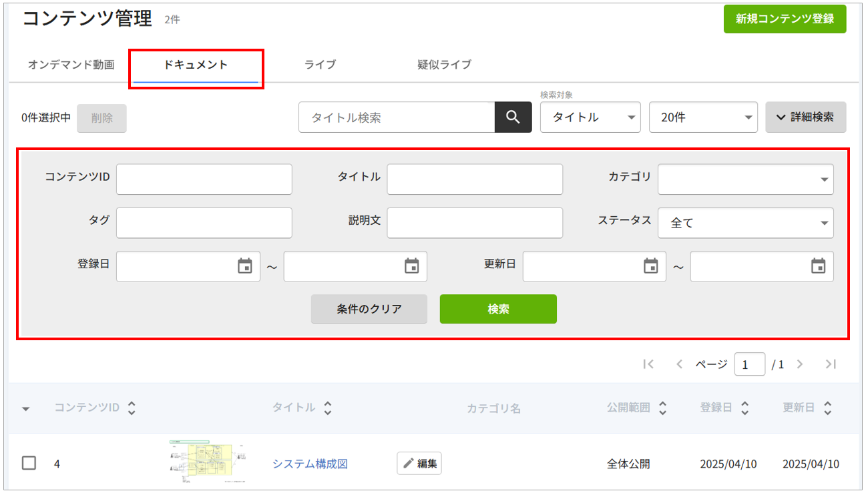Open calendar for 登録日 end date
The height and width of the screenshot is (493, 868).
412,266
